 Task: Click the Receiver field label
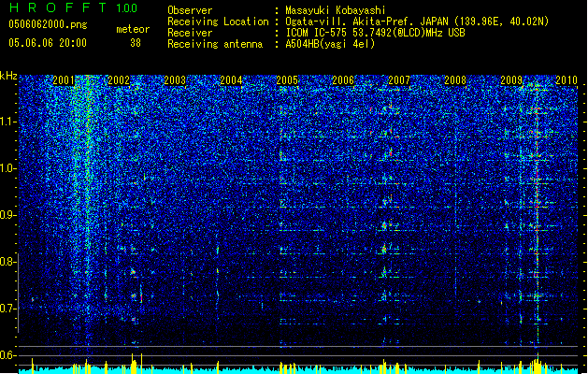[190, 33]
